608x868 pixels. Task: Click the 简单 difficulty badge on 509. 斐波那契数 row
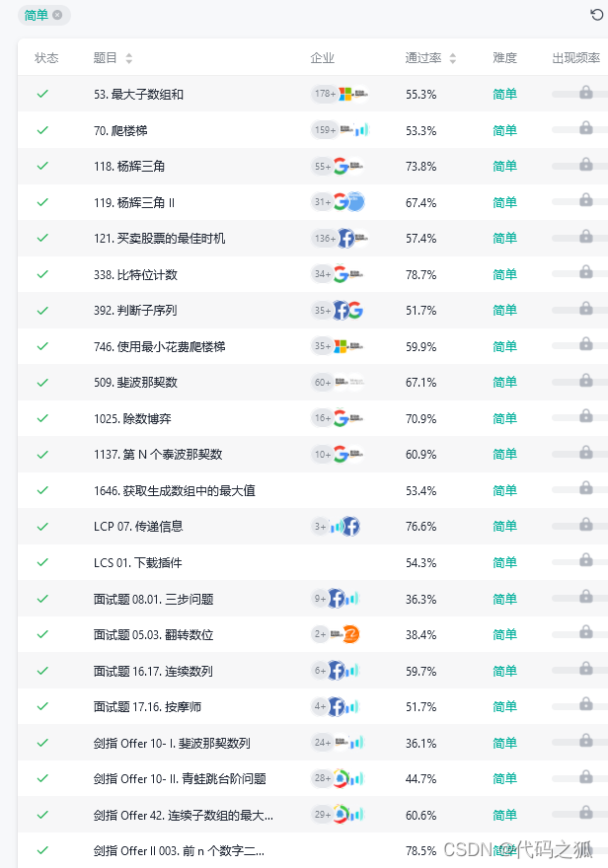point(503,382)
